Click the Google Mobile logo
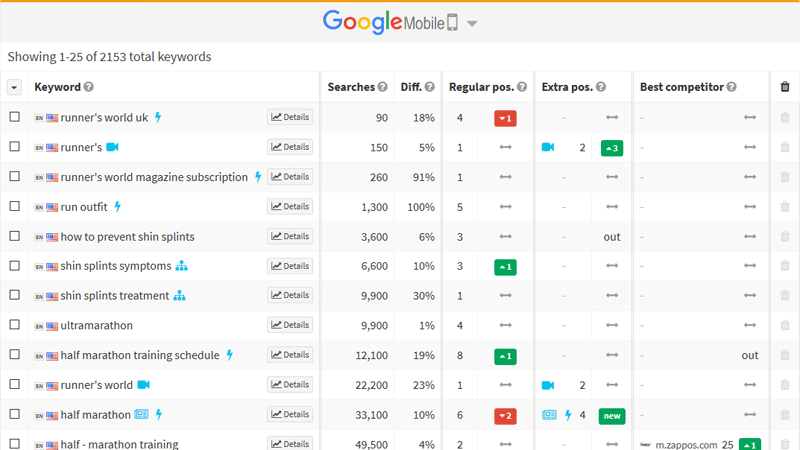 pyautogui.click(x=390, y=22)
